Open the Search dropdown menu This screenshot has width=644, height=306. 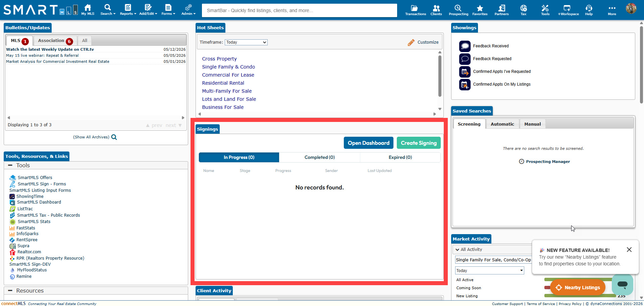108,10
